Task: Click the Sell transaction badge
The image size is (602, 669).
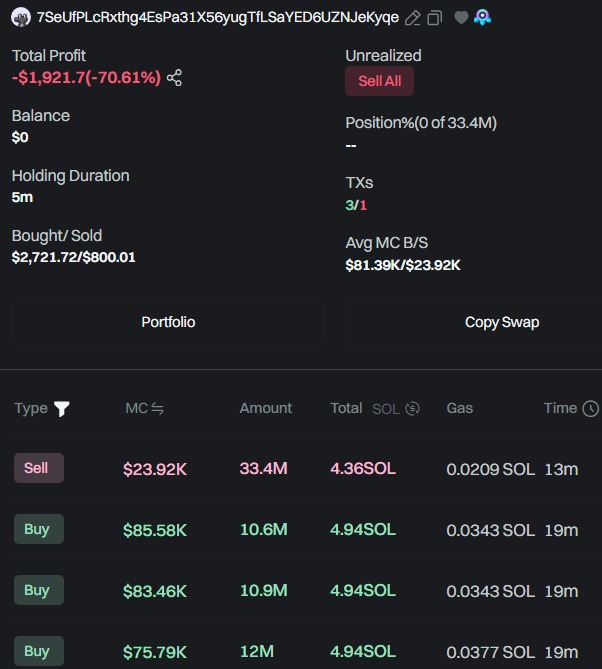Action: click(39, 468)
